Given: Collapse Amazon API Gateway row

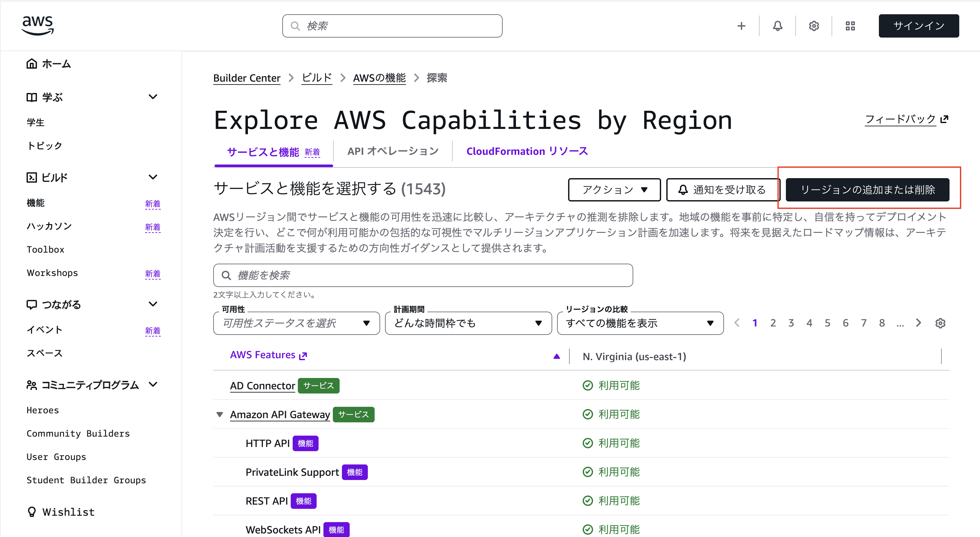Looking at the screenshot, I should pos(219,414).
